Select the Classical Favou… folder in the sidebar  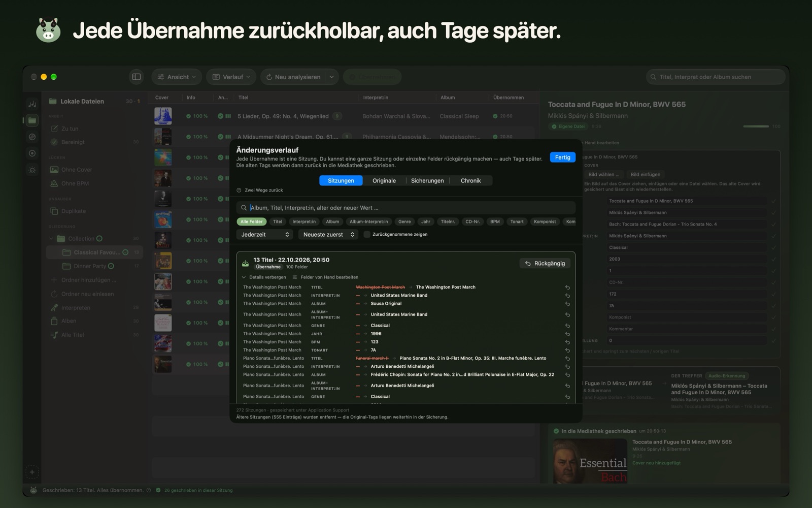(x=95, y=252)
